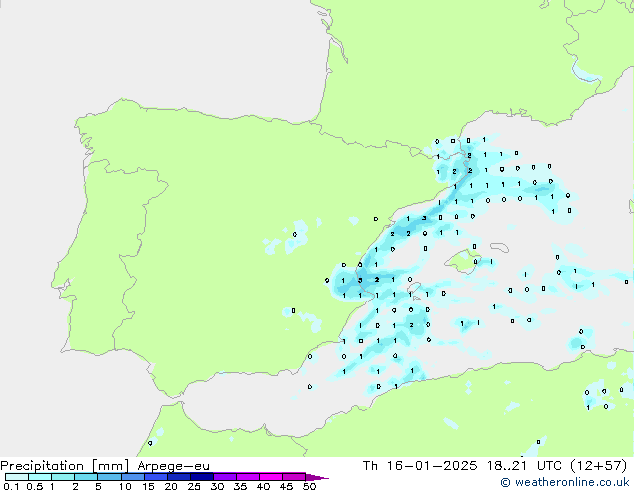
Task: Click the "Precipitation [mm]" title text
Action: (x=65, y=466)
